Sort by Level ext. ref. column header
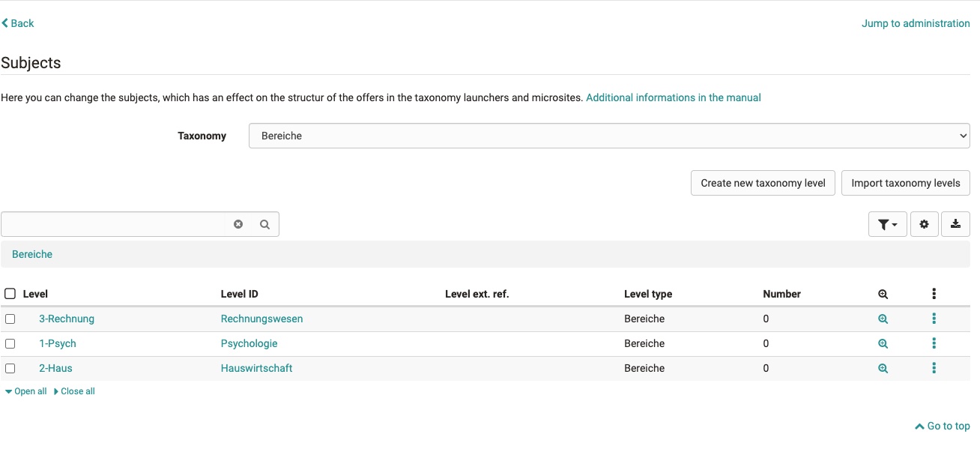This screenshot has width=980, height=455. pyautogui.click(x=477, y=294)
